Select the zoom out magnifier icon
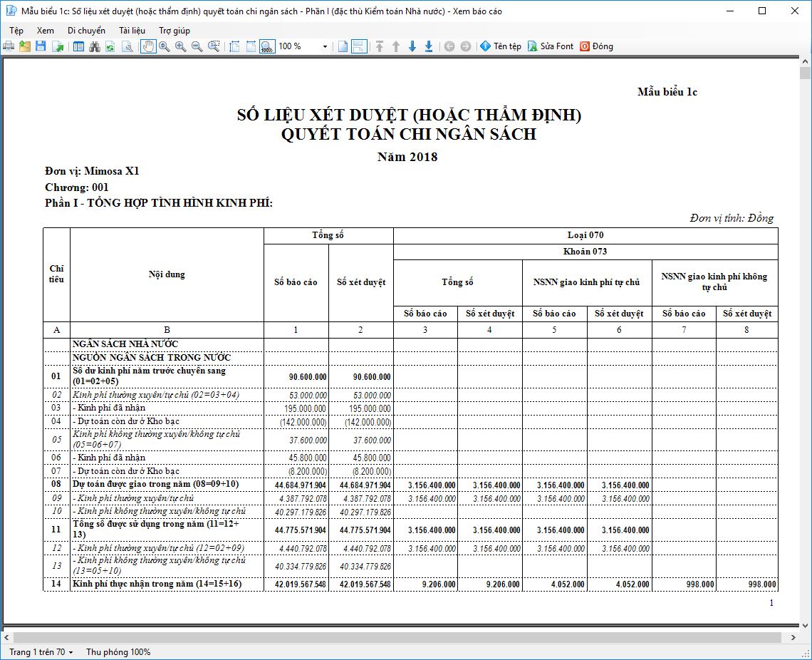 [197, 46]
